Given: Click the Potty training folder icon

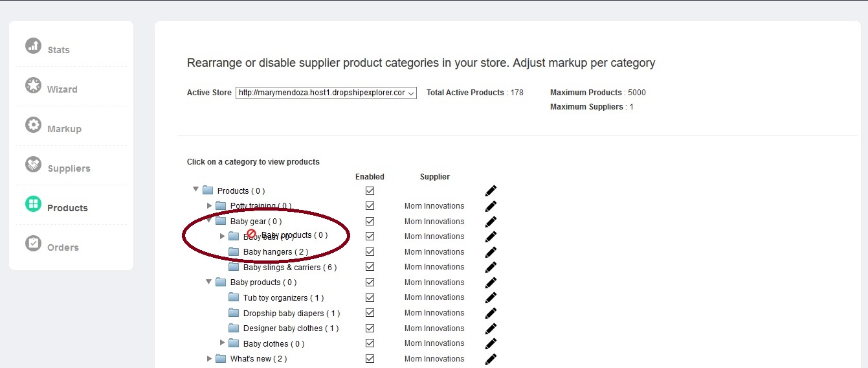Looking at the screenshot, I should point(221,206).
